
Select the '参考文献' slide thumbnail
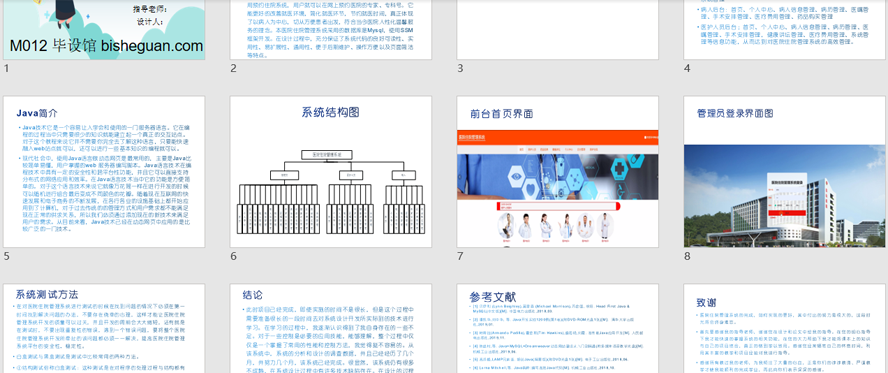coord(558,328)
